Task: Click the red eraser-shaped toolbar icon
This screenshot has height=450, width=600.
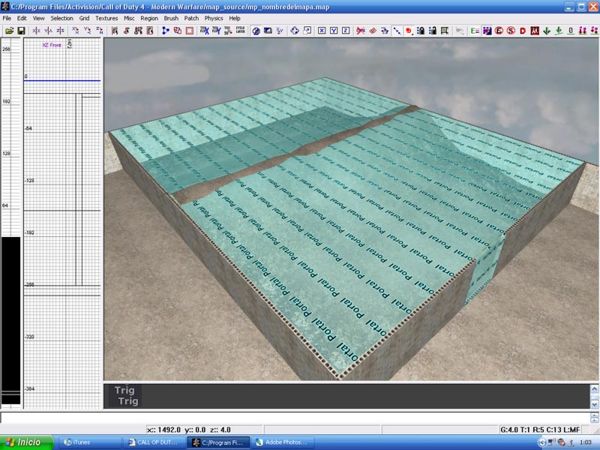Action: click(x=372, y=31)
